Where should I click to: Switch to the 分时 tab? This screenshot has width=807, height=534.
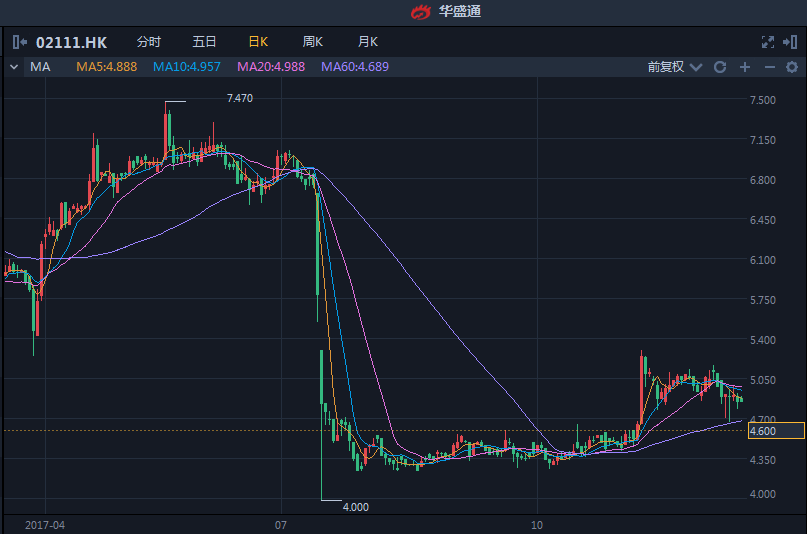click(x=148, y=42)
